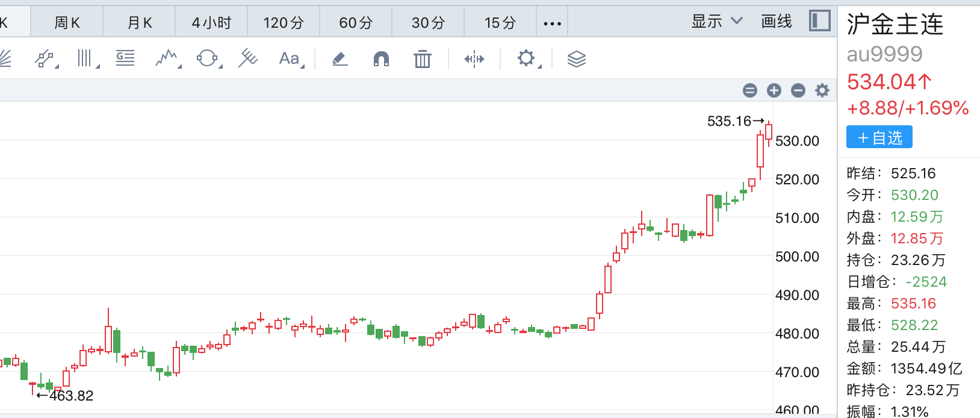Image resolution: width=980 pixels, height=418 pixels.
Task: Click the 沪金主连 contract title
Action: (x=895, y=25)
